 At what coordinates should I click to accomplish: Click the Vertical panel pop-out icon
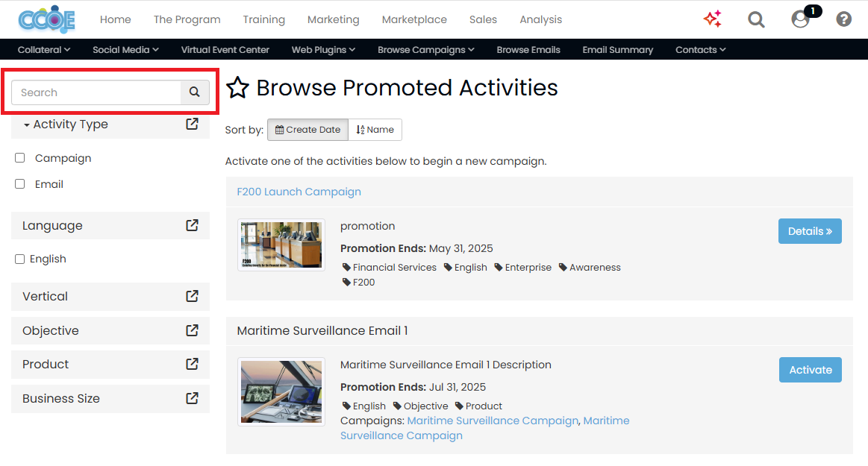click(193, 296)
